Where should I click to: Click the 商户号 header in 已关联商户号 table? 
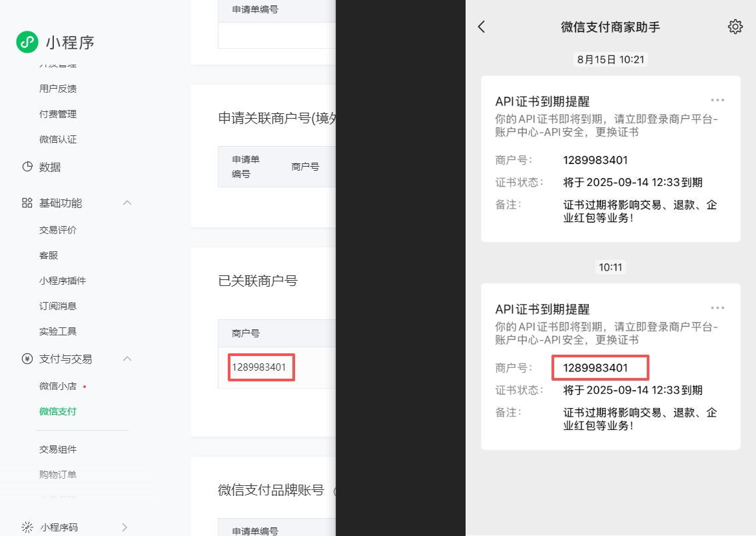pyautogui.click(x=246, y=333)
